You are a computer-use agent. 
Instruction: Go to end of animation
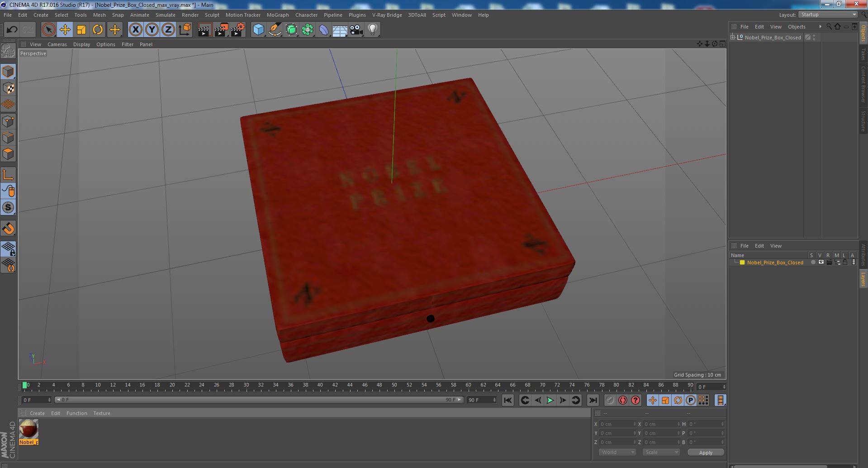click(x=593, y=400)
